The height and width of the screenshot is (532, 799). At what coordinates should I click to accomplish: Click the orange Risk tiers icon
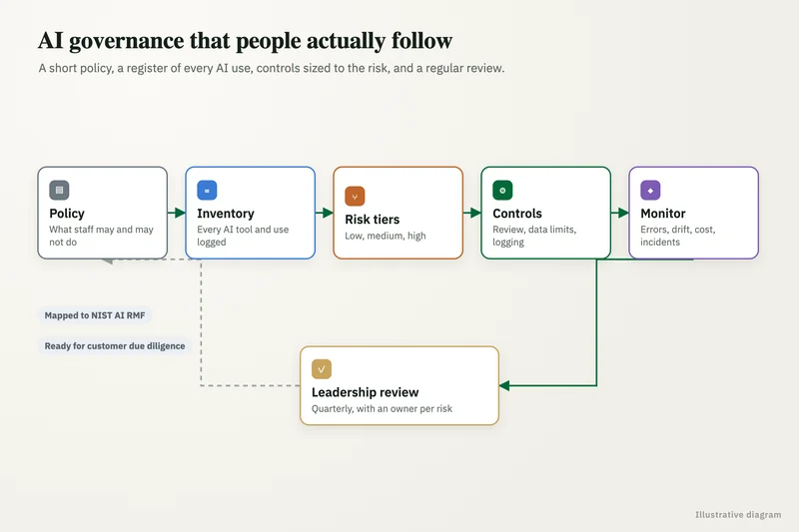pyautogui.click(x=355, y=196)
